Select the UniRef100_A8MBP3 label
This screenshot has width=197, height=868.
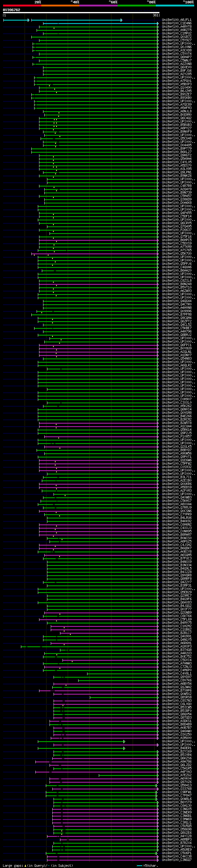point(177,839)
